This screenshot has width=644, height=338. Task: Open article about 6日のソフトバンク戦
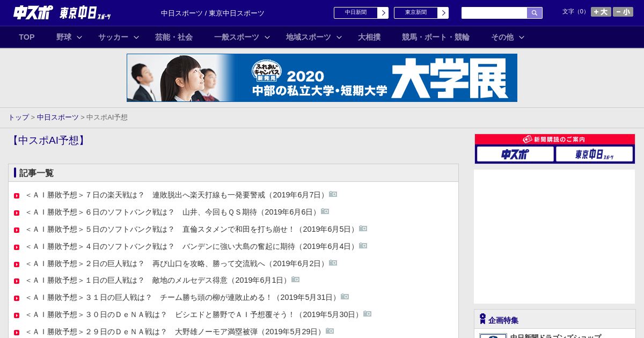point(173,212)
